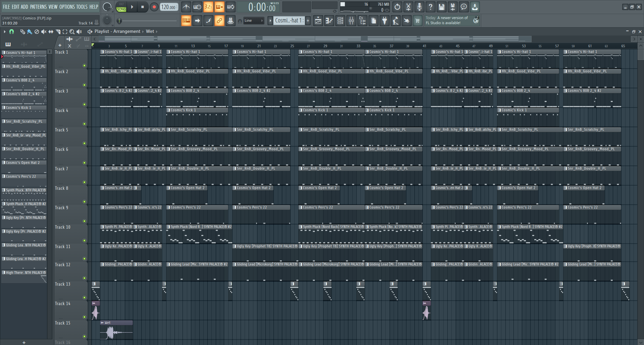Viewport: 644px width, 345px height.
Task: Click the one-click audio recording microphone
Action: 419,7
